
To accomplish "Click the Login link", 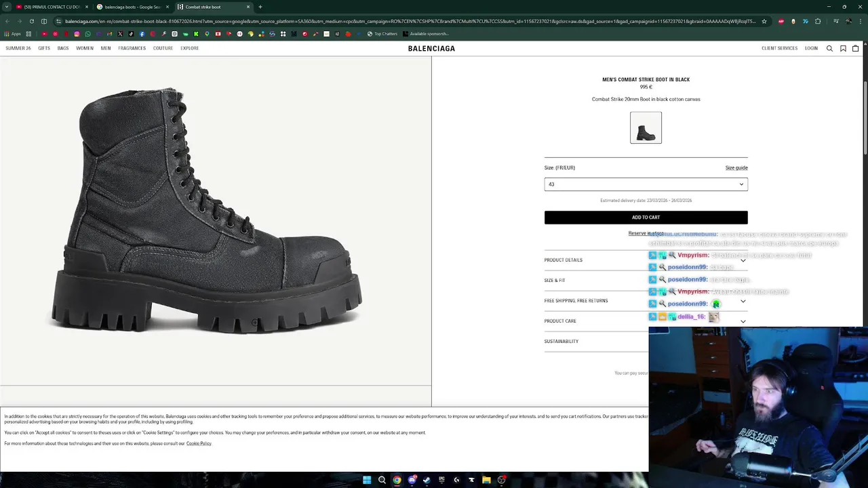I will pos(811,48).
